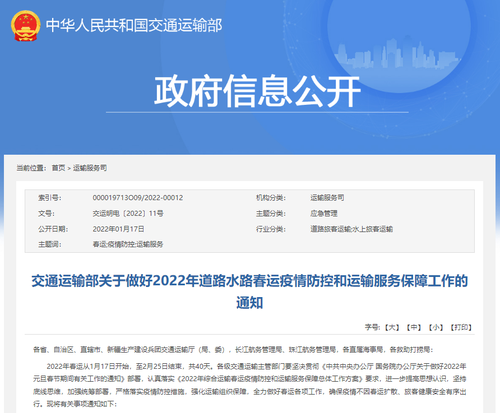
Task: Set font size to 小
Action: pos(436,328)
